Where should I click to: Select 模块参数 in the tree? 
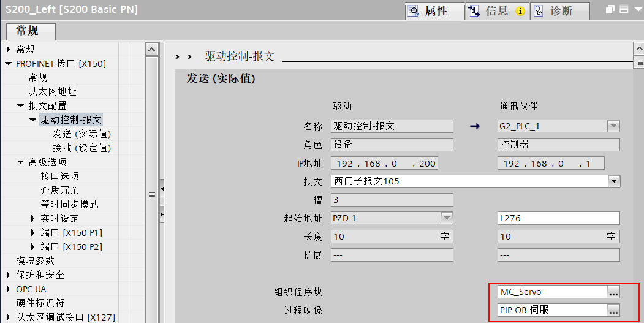click(35, 260)
